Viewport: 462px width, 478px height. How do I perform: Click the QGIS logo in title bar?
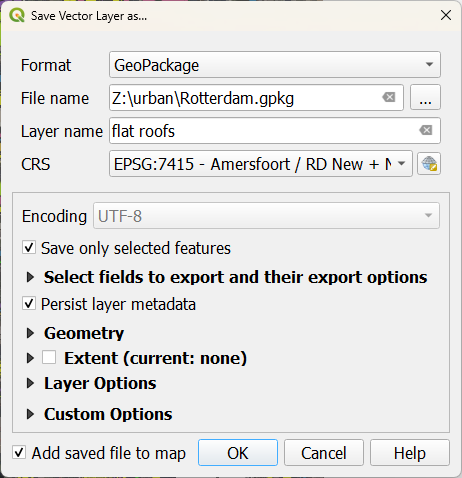click(x=17, y=15)
